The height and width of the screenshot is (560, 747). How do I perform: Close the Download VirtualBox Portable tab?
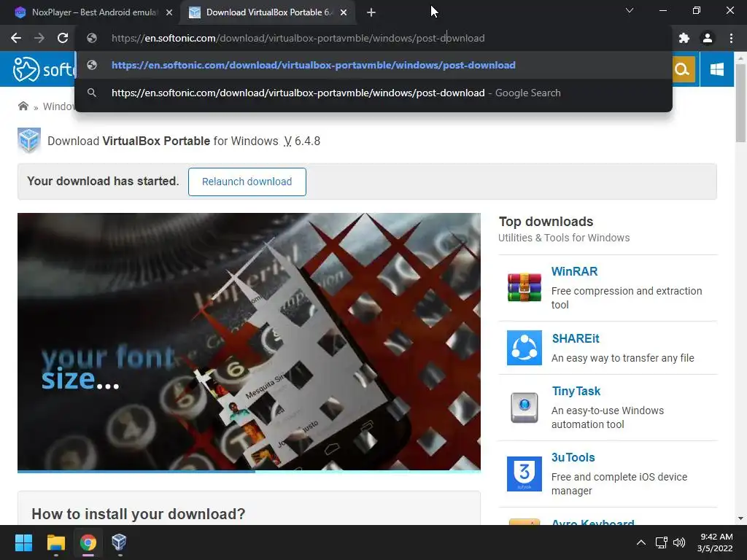coord(344,12)
